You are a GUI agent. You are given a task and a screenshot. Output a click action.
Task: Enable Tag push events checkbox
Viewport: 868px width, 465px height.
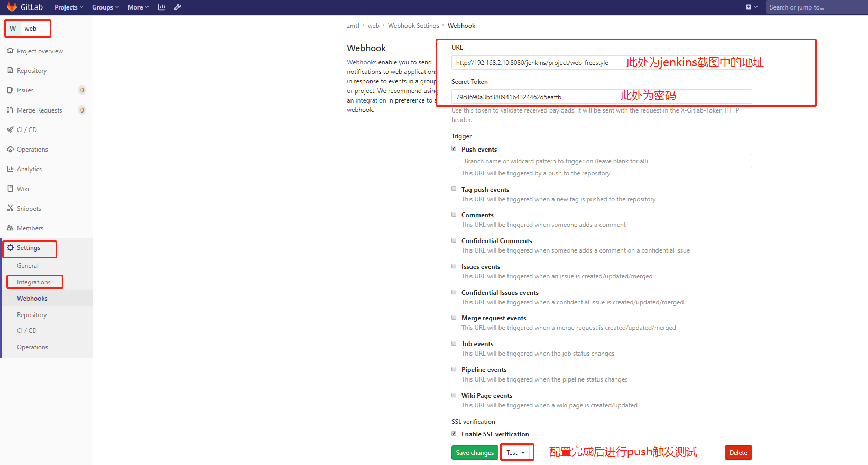tap(454, 189)
